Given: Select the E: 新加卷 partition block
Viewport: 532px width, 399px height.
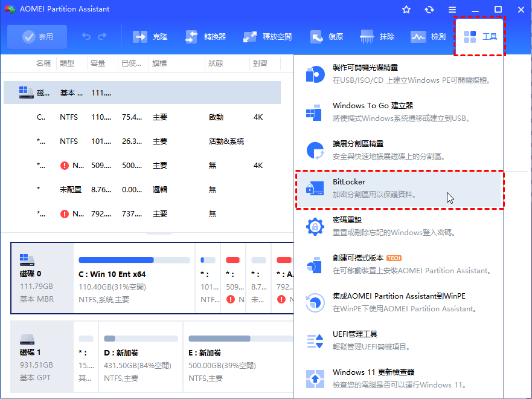Looking at the screenshot, I should (239, 357).
